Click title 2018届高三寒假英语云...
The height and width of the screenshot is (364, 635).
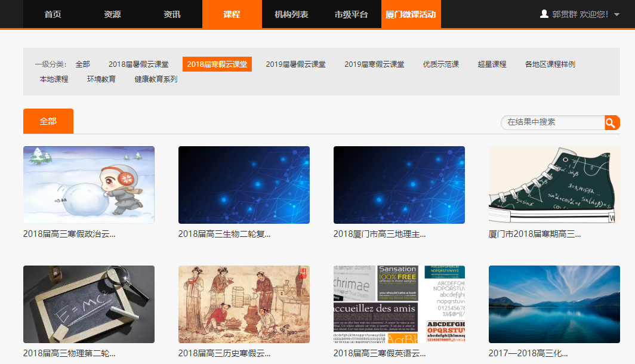(x=380, y=353)
